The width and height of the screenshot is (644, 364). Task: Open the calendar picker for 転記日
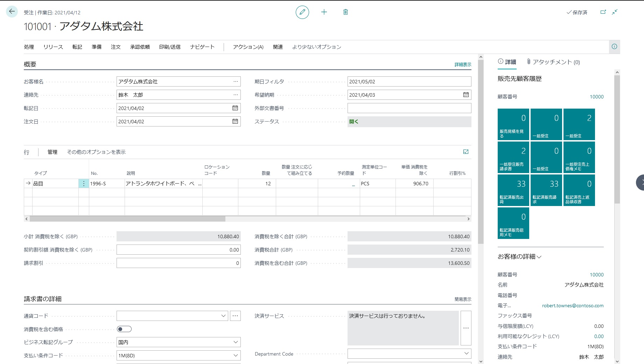pyautogui.click(x=235, y=108)
